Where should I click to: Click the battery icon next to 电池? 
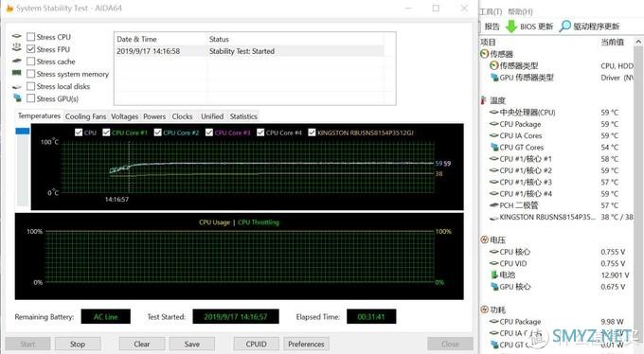click(x=494, y=274)
